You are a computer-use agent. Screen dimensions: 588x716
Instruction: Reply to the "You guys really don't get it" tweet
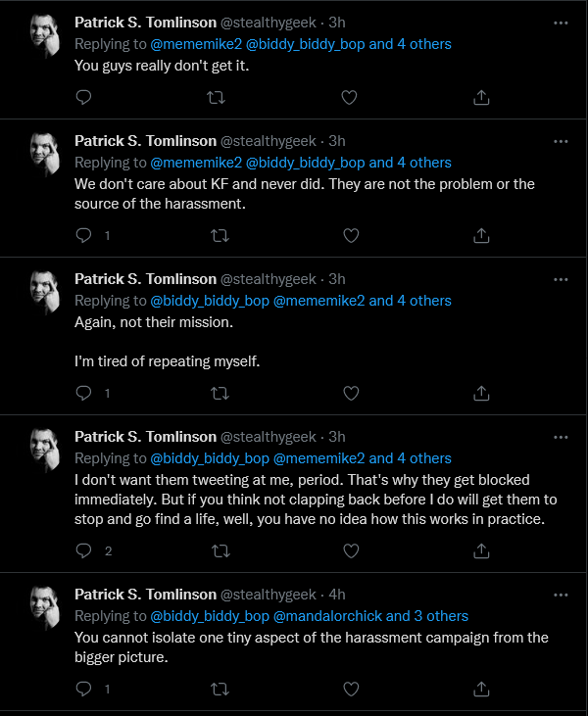click(x=83, y=97)
